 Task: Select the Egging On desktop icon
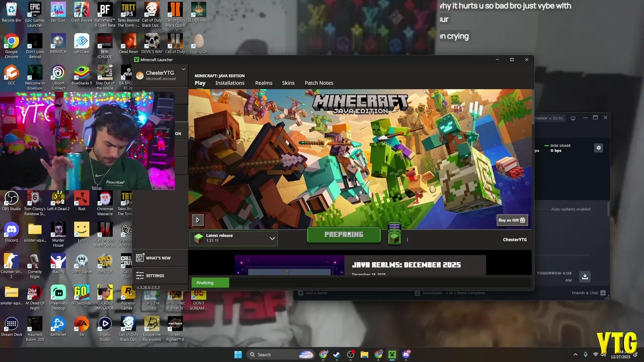[198, 44]
